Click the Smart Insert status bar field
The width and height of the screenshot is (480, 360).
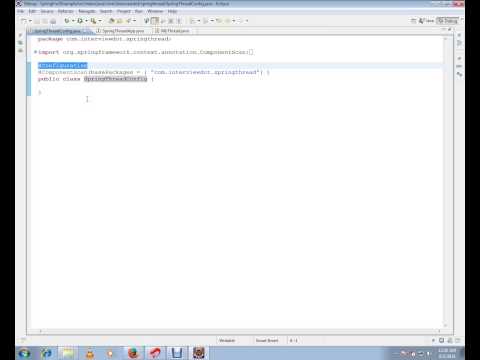[267, 340]
